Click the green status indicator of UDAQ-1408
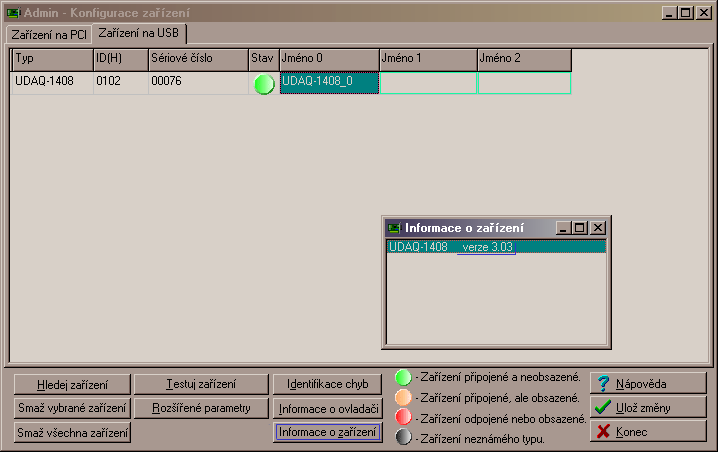 (264, 84)
